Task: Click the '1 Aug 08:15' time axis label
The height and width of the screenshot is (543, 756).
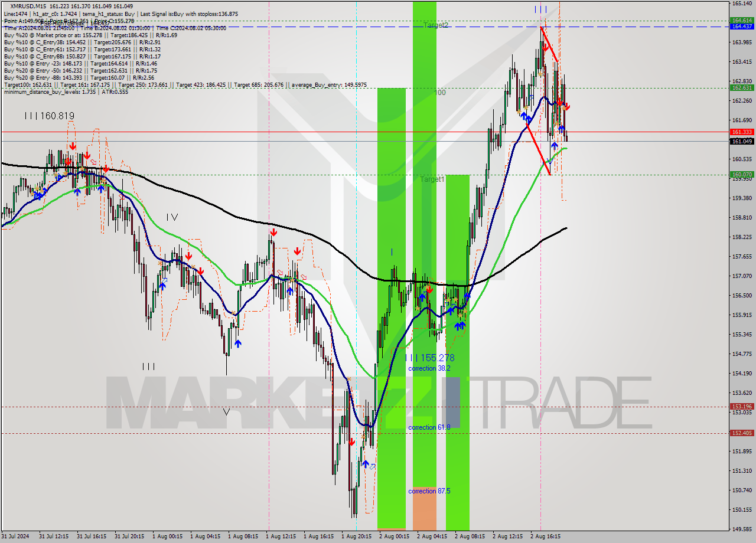Action: pos(243,537)
